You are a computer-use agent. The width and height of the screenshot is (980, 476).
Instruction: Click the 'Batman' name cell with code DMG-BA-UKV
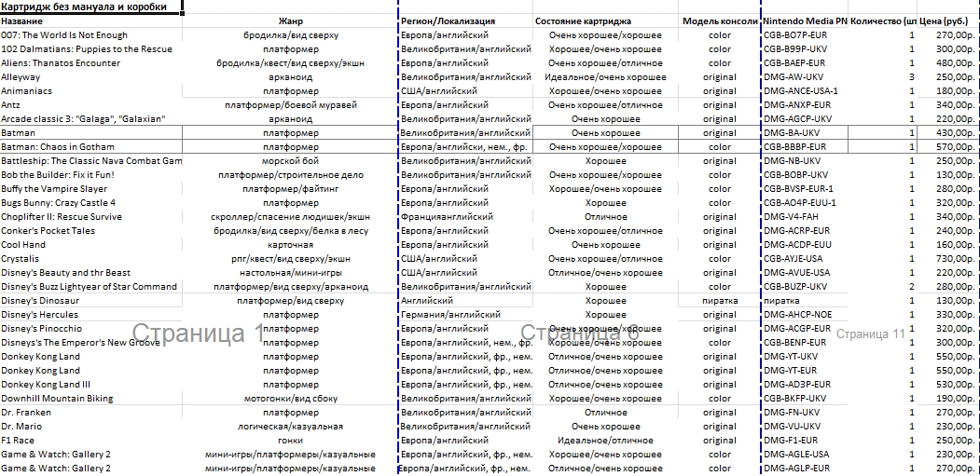(x=91, y=133)
